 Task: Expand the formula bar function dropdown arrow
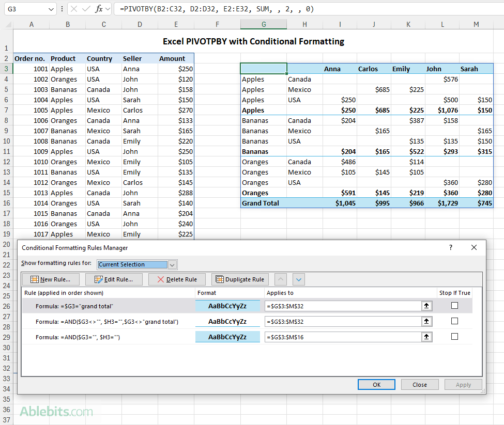pyautogui.click(x=108, y=9)
